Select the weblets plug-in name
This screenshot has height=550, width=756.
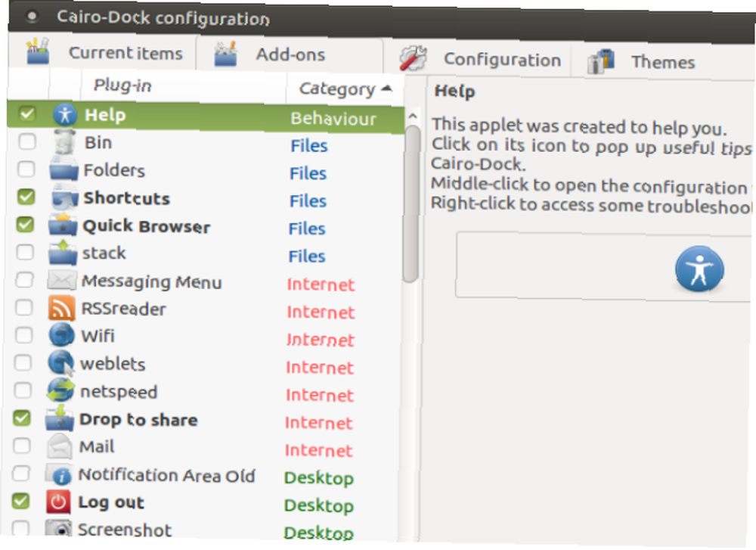click(113, 364)
